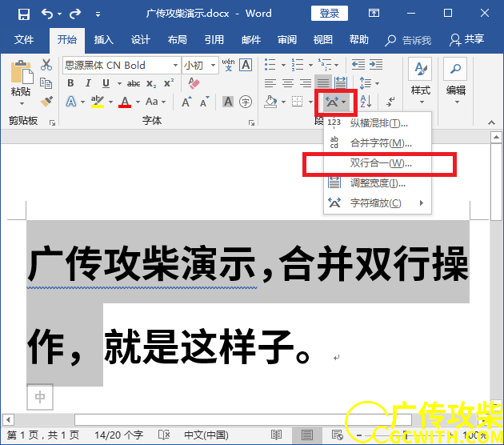The height and width of the screenshot is (445, 504).
Task: Clear all formatting with the eraser icon
Action: 194,83
